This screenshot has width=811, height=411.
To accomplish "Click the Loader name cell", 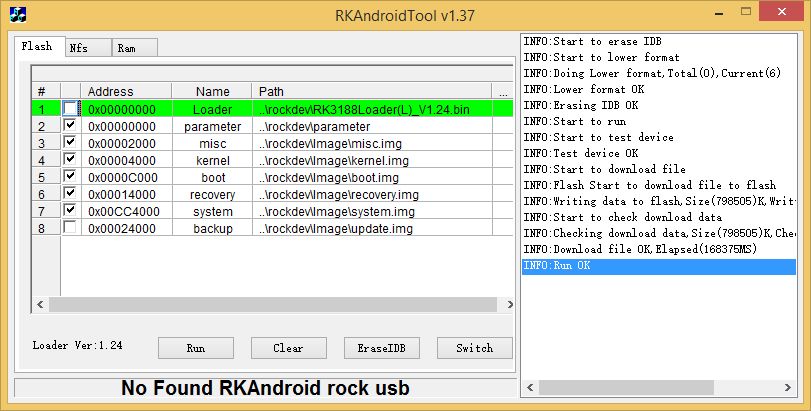I will coord(212,109).
